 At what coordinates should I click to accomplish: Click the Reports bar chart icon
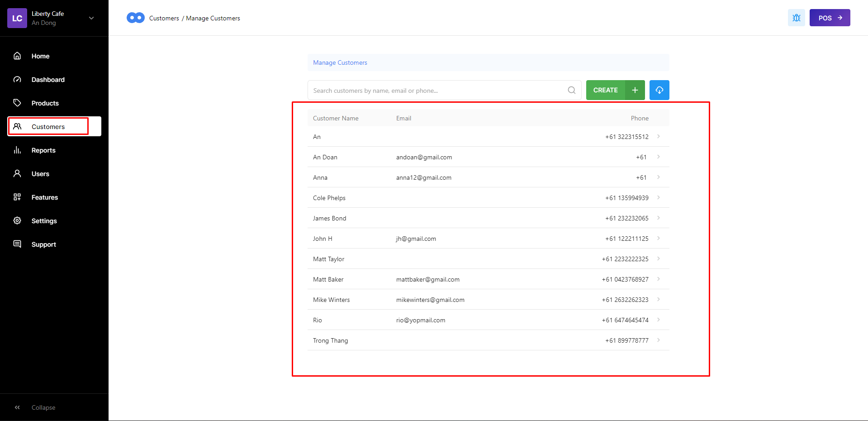click(17, 150)
